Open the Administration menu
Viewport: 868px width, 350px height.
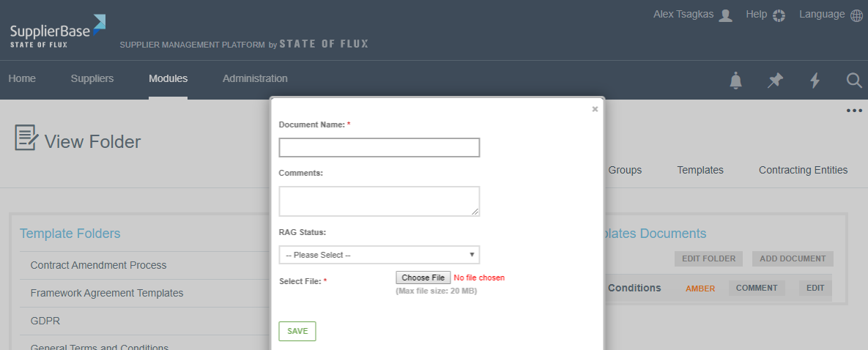255,78
